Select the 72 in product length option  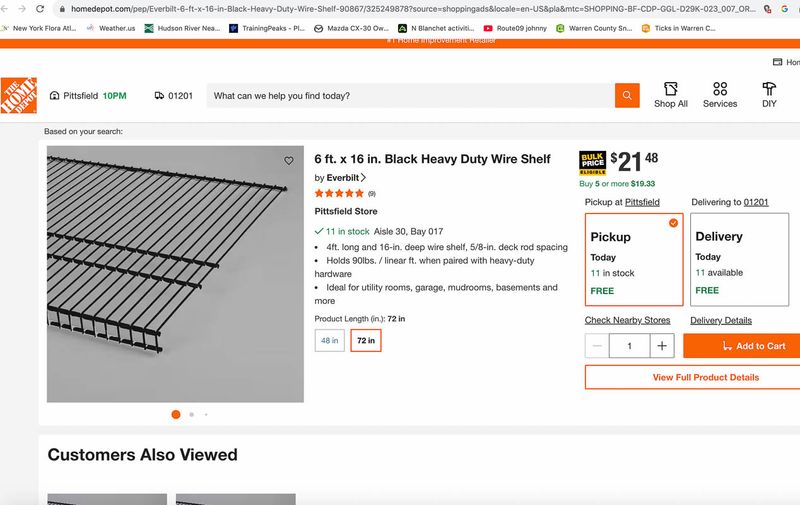366,340
